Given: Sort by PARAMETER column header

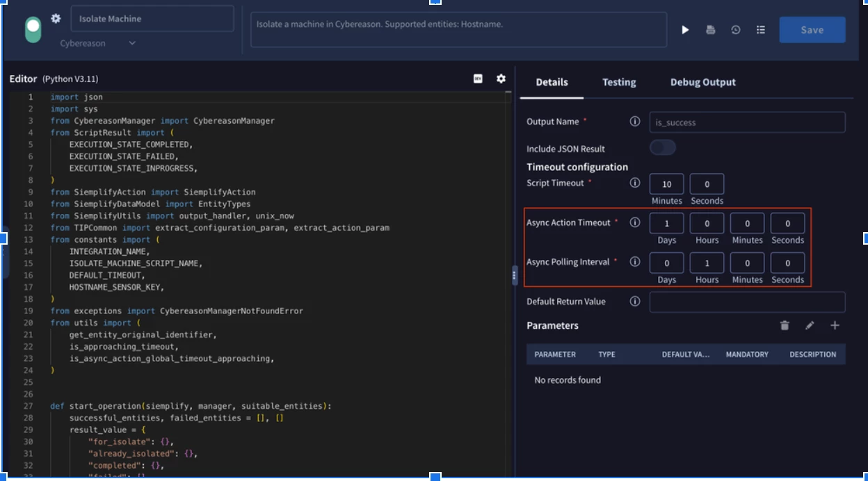Looking at the screenshot, I should point(555,354).
